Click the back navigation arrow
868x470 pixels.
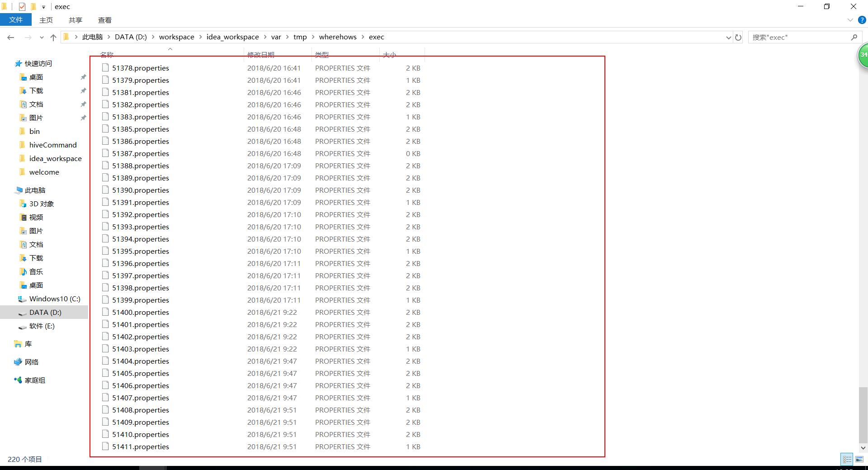[11, 37]
